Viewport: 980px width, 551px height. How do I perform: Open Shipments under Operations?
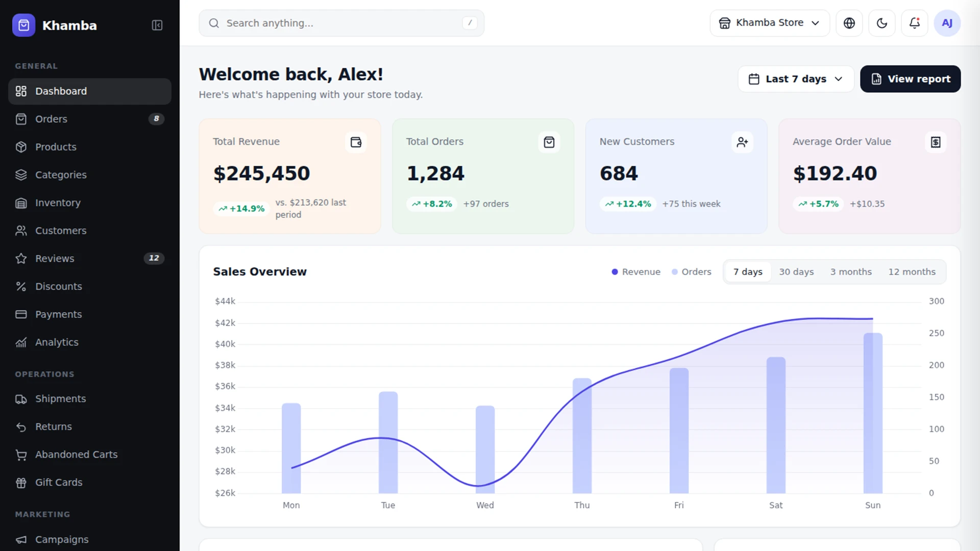tap(90, 399)
